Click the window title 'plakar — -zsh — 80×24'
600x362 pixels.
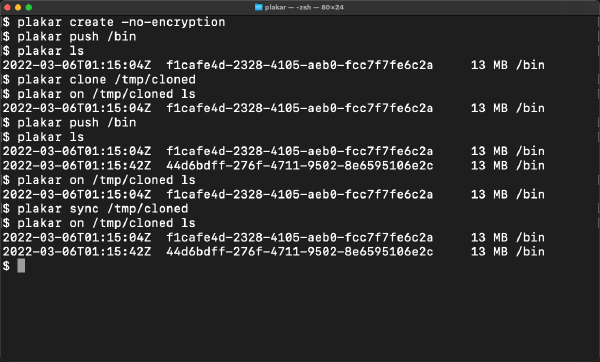pyautogui.click(x=304, y=7)
